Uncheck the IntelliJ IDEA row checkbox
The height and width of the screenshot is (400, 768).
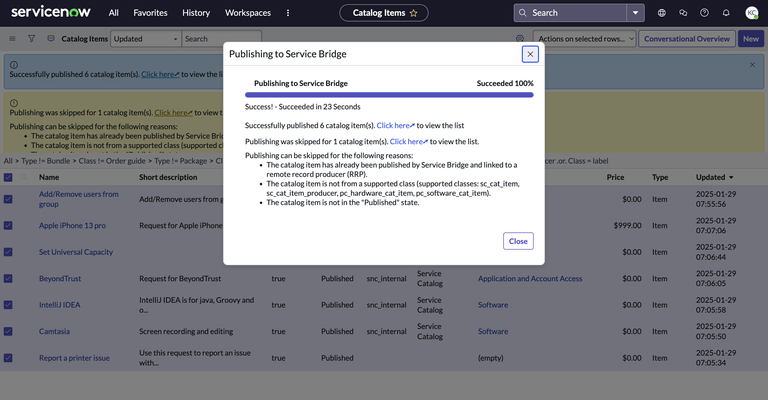pos(8,305)
